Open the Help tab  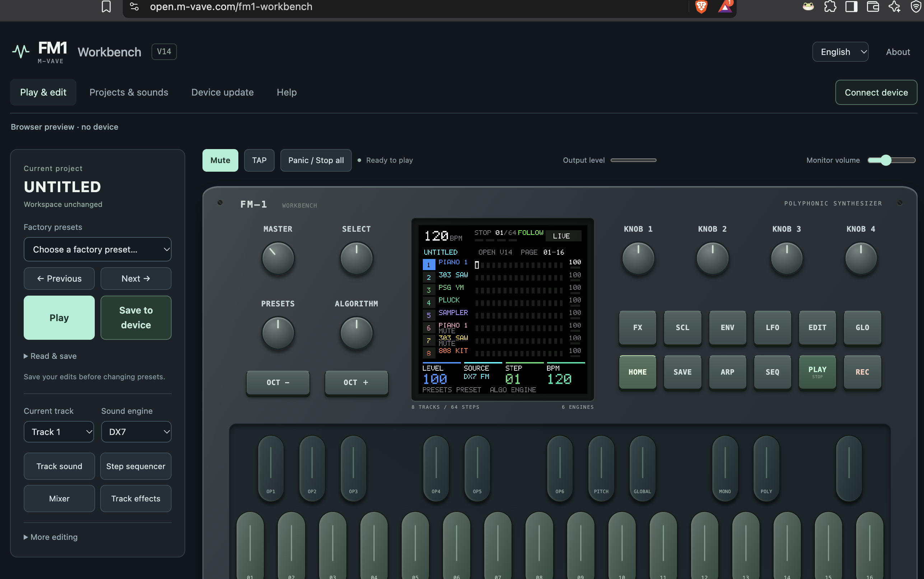pos(286,92)
